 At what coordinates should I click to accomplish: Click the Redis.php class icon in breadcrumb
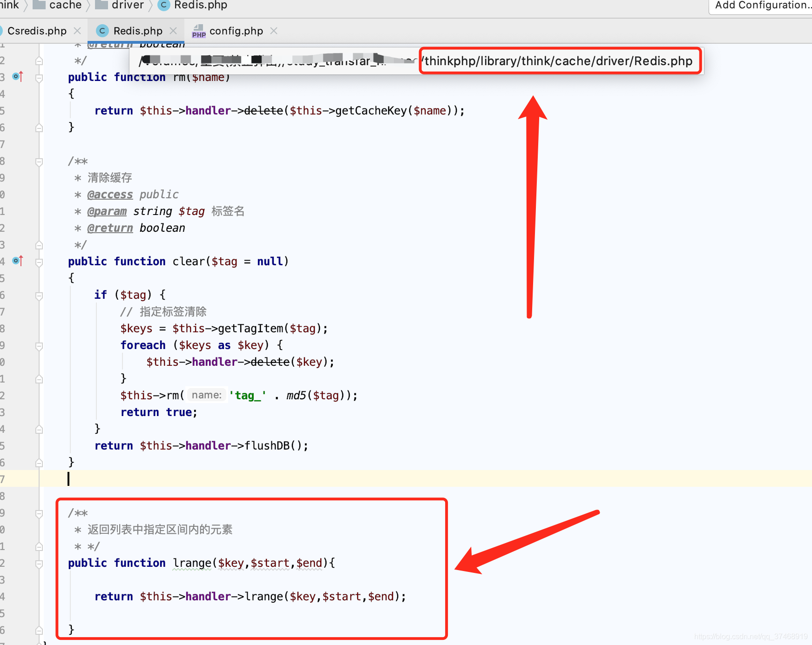tap(163, 5)
